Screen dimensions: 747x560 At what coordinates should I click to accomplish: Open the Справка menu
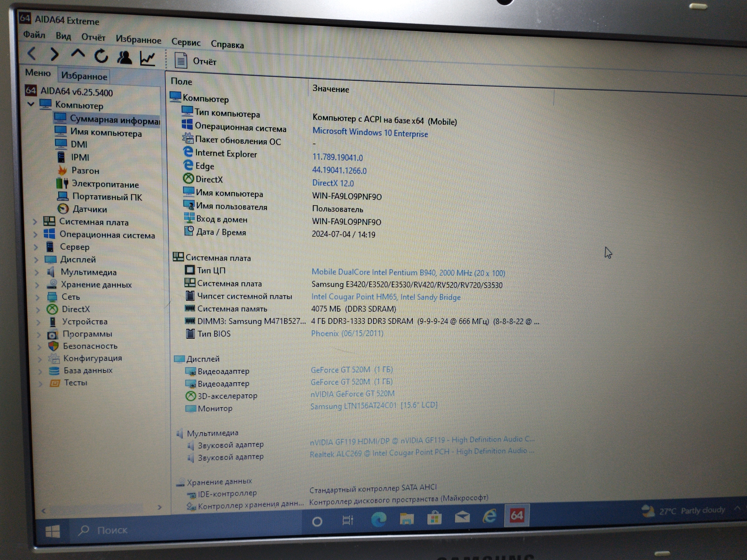227,44
